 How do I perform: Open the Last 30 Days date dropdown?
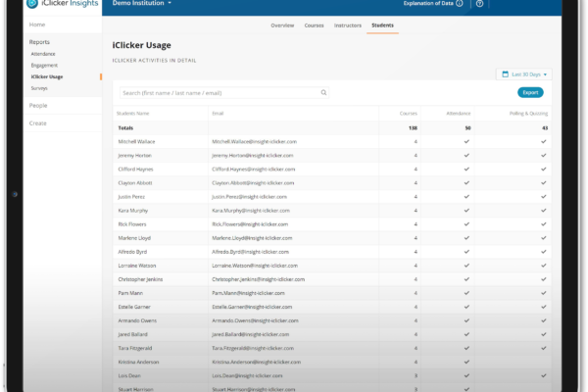pyautogui.click(x=524, y=74)
